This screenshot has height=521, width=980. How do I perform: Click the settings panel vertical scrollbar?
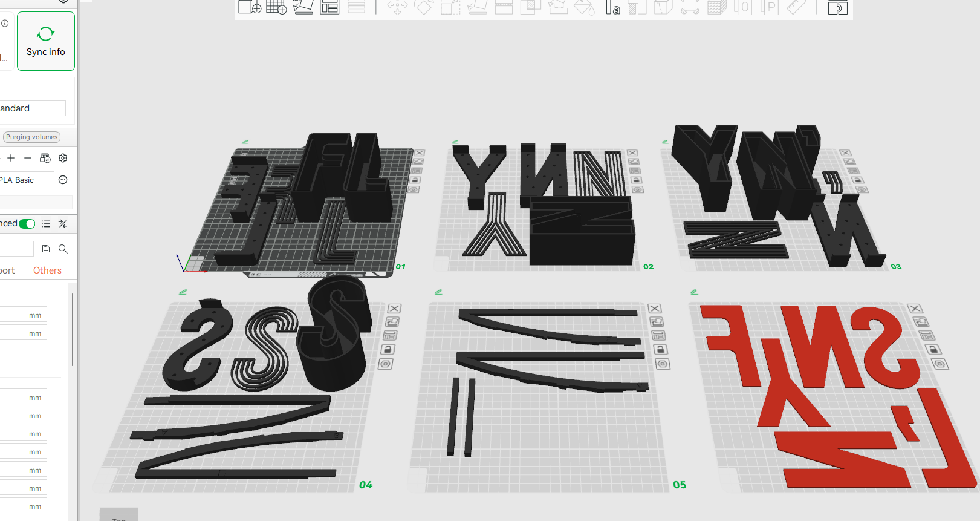73,330
